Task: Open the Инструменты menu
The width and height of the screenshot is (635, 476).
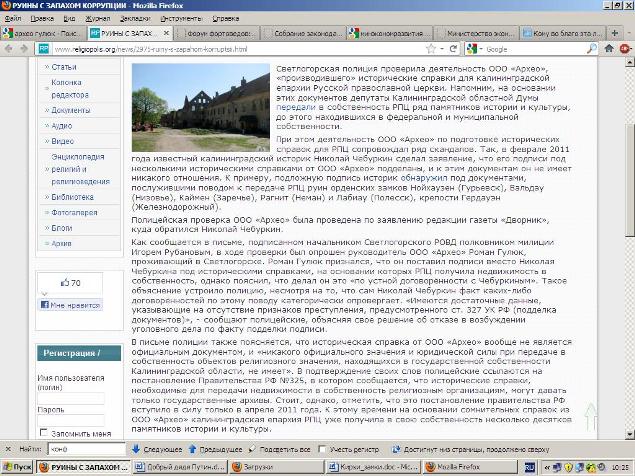Action: (x=181, y=19)
